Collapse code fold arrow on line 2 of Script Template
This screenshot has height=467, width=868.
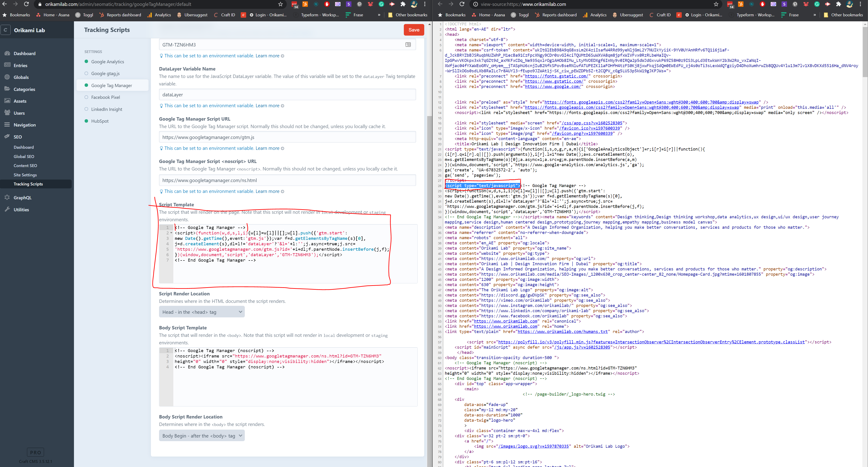171,233
